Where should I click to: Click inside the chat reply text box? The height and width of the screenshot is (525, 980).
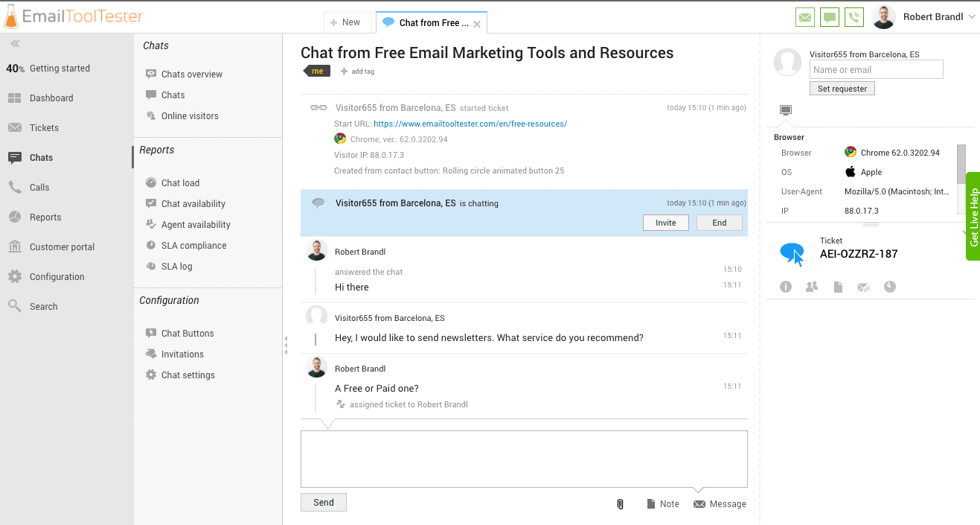coord(524,459)
